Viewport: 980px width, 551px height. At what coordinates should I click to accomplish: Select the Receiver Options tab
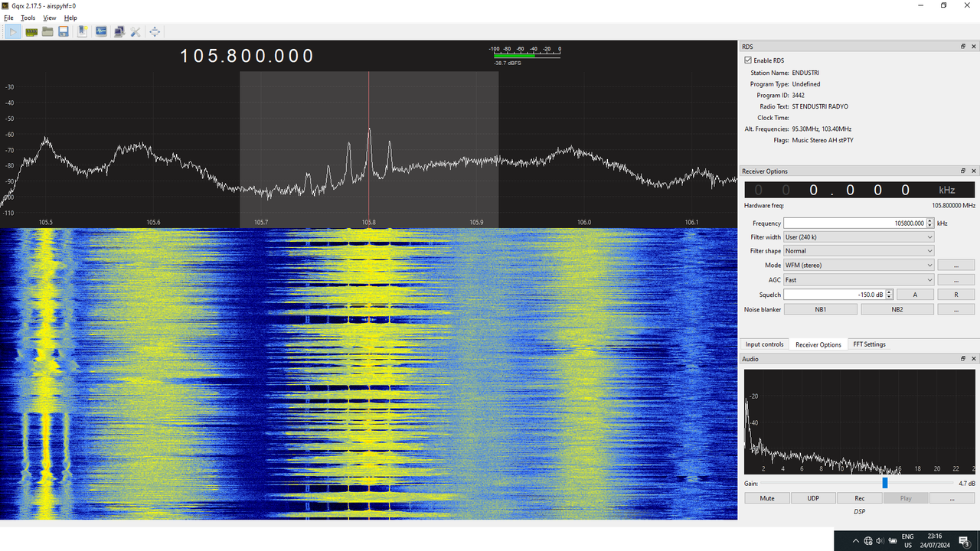[x=818, y=344]
